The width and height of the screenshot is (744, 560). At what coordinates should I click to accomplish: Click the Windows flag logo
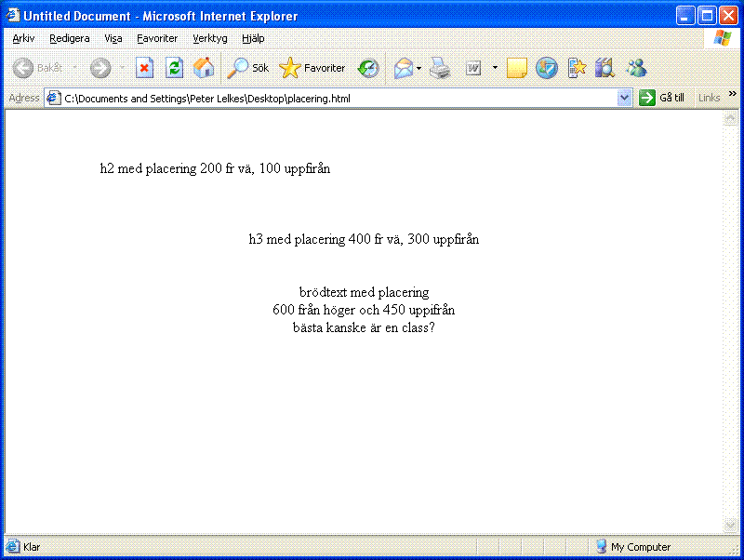coord(722,38)
